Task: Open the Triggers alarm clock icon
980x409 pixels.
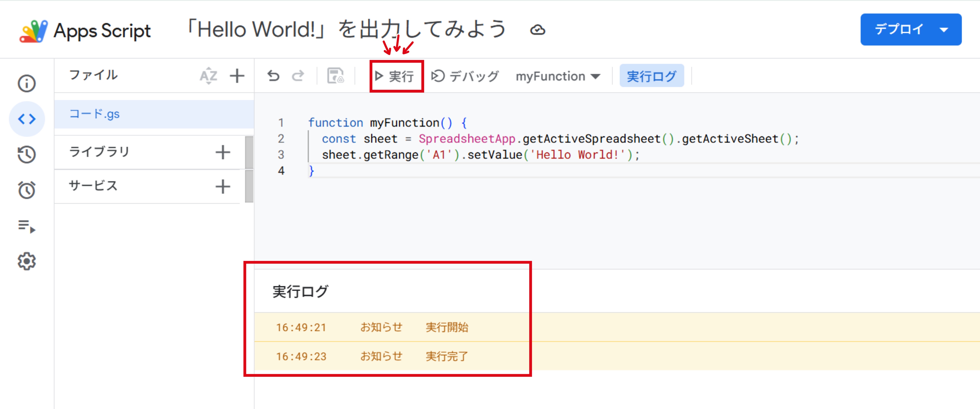Action: coord(27,190)
